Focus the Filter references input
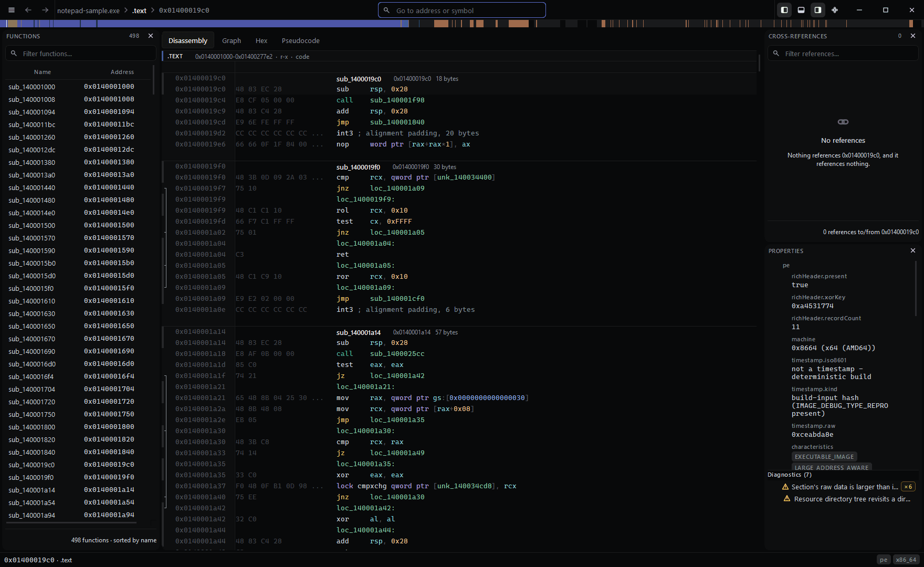This screenshot has width=924, height=567. (x=843, y=54)
